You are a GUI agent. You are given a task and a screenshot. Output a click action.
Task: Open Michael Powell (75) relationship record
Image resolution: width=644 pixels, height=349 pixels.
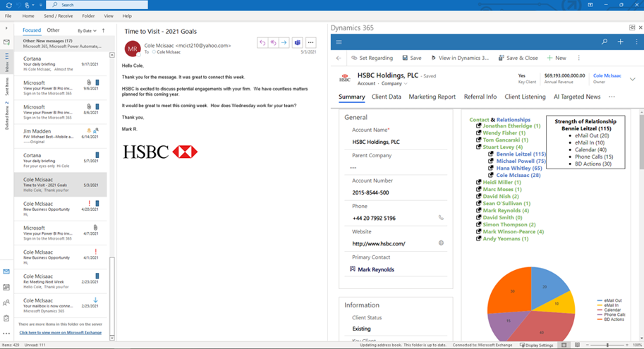521,161
